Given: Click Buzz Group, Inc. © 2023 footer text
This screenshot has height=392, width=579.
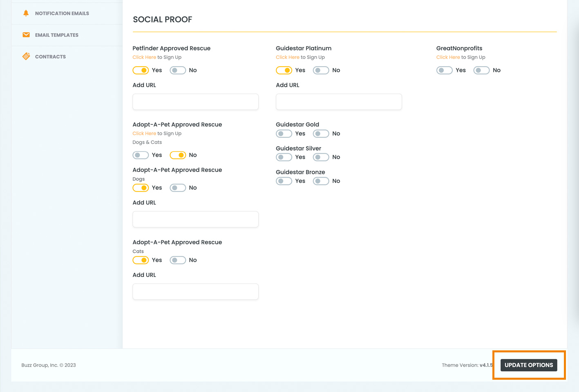Looking at the screenshot, I should (x=49, y=365).
